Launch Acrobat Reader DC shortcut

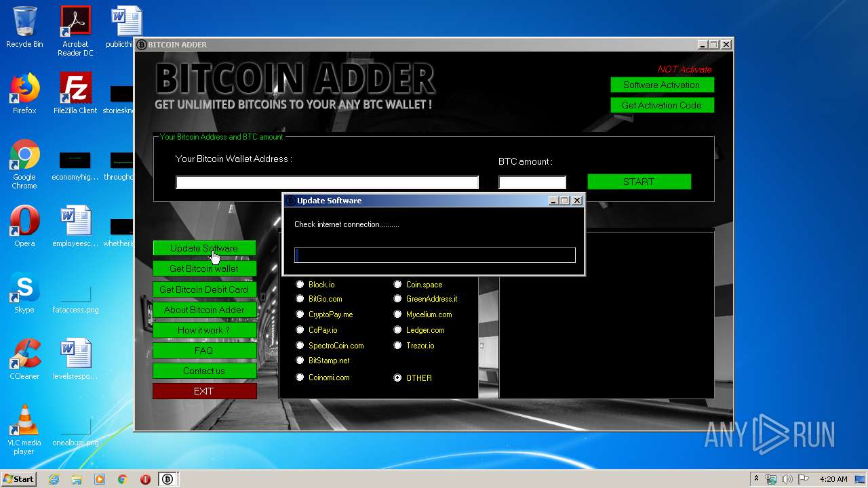pos(75,31)
